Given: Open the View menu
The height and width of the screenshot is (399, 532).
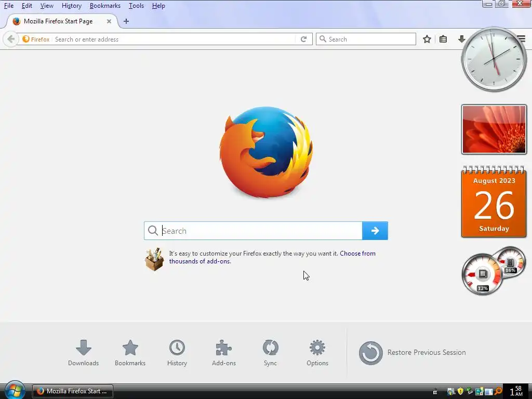Looking at the screenshot, I should [47, 6].
